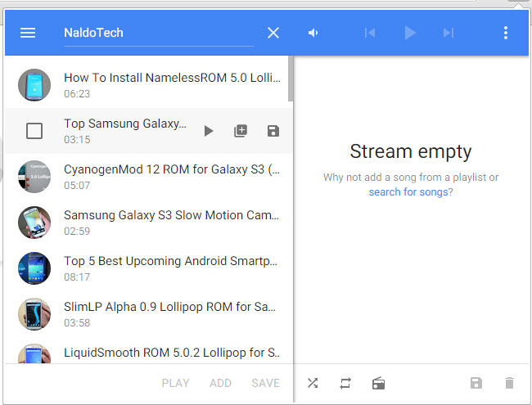
Task: Select the LiquidSmooth ROM thumbnail
Action: [34, 353]
